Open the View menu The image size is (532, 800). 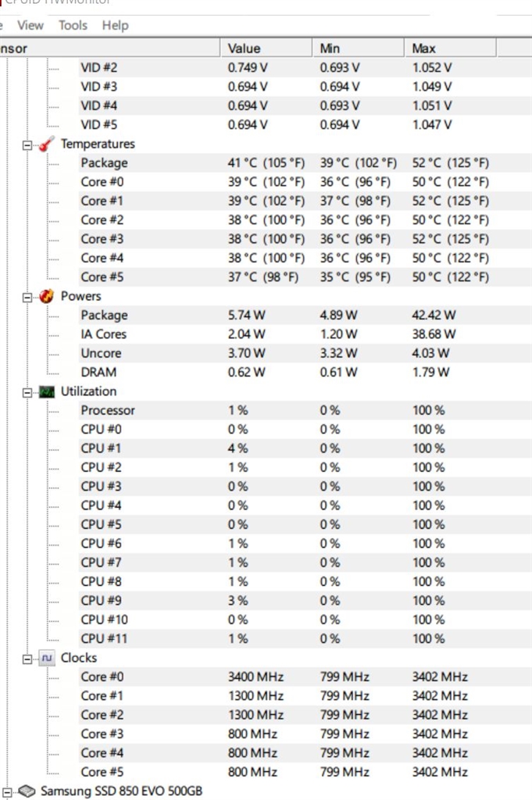[x=30, y=25]
